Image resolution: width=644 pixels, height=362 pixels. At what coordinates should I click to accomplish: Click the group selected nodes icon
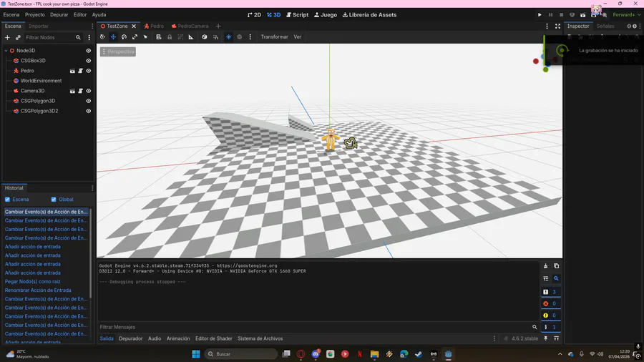pyautogui.click(x=180, y=37)
